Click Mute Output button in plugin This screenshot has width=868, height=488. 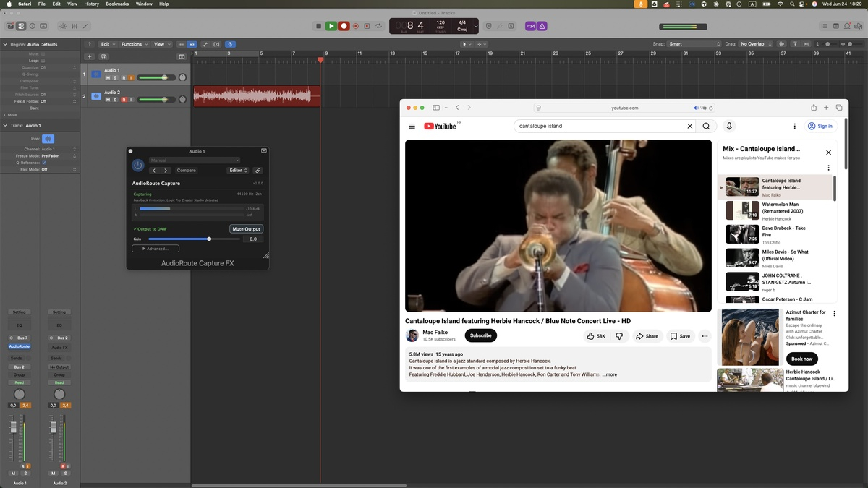tap(247, 229)
